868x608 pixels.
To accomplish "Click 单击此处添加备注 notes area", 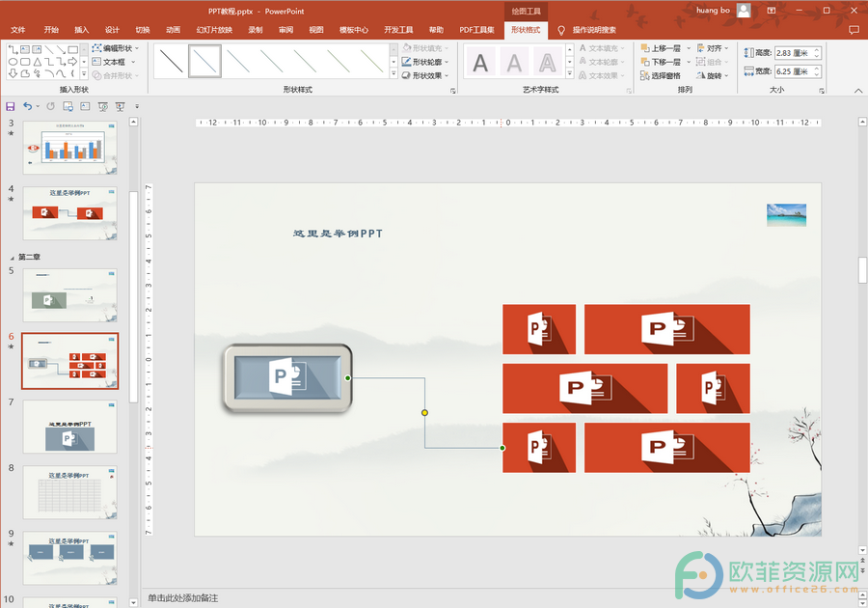I will click(183, 598).
